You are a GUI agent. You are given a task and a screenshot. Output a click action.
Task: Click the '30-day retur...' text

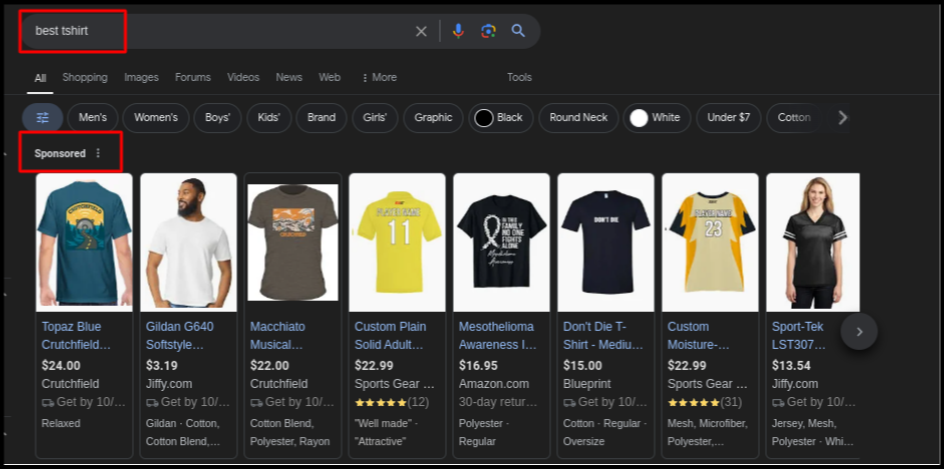(497, 402)
